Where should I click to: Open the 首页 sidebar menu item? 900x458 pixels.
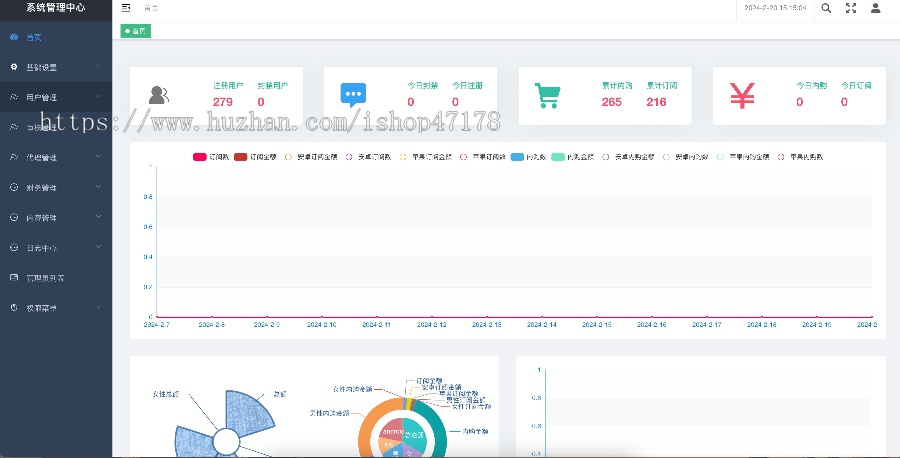(x=56, y=37)
